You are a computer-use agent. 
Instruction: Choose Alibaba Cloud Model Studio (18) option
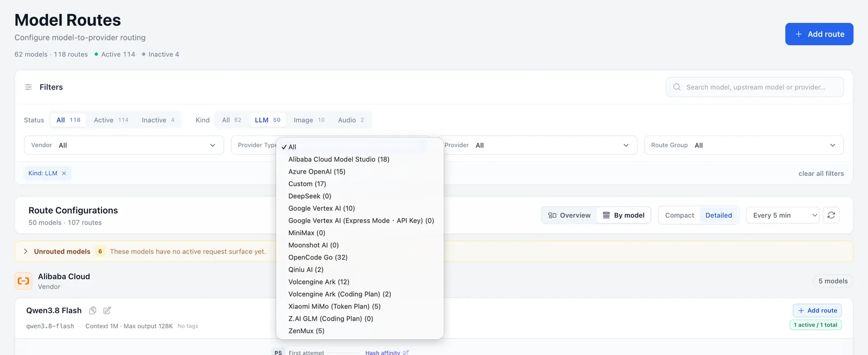coord(360,160)
